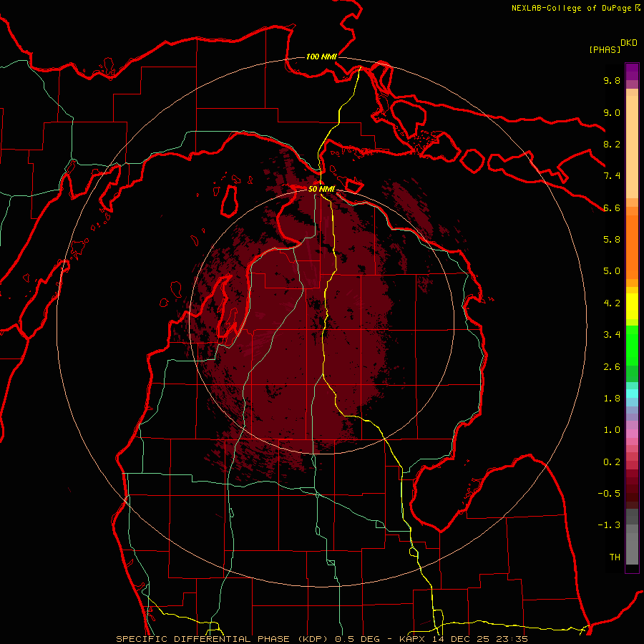Click the 23:35 timestamp in caption
The width and height of the screenshot is (644, 644).
(x=512, y=639)
